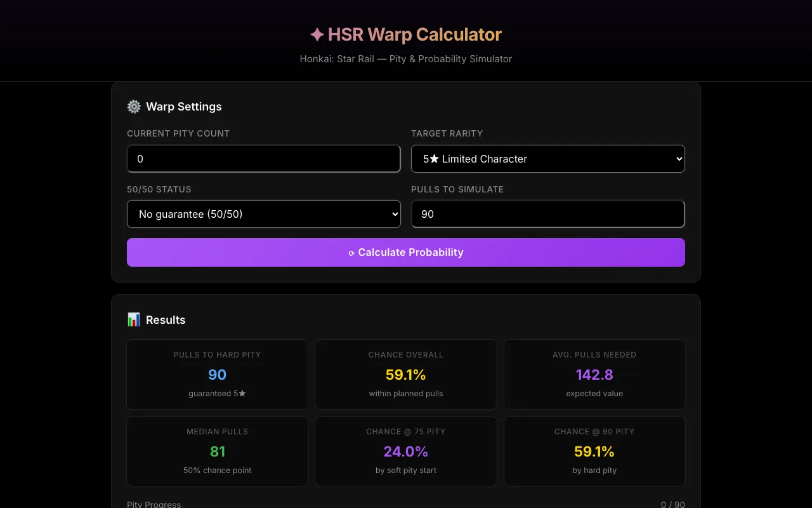Click the 'within planned pulls' caption
Image resolution: width=812 pixels, height=508 pixels.
tap(406, 394)
